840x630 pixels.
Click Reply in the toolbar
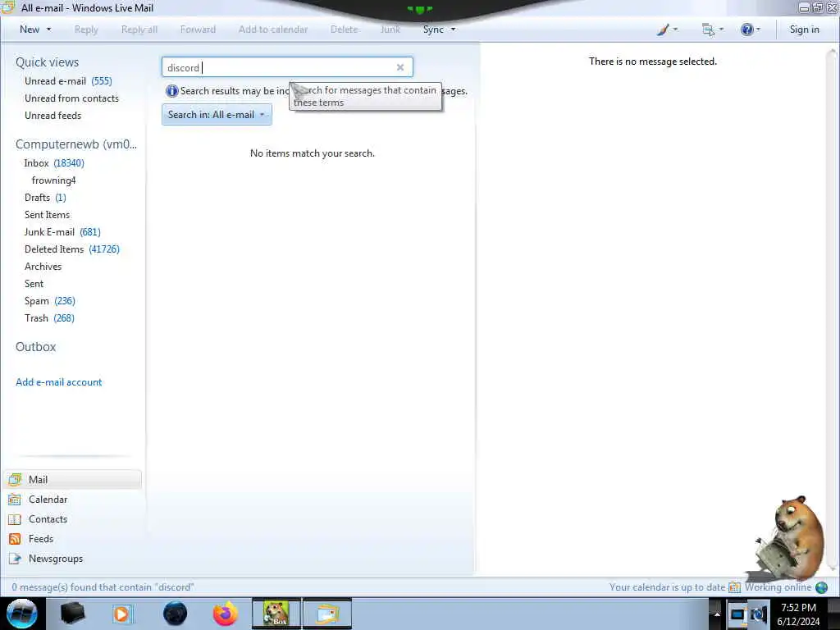click(x=86, y=30)
